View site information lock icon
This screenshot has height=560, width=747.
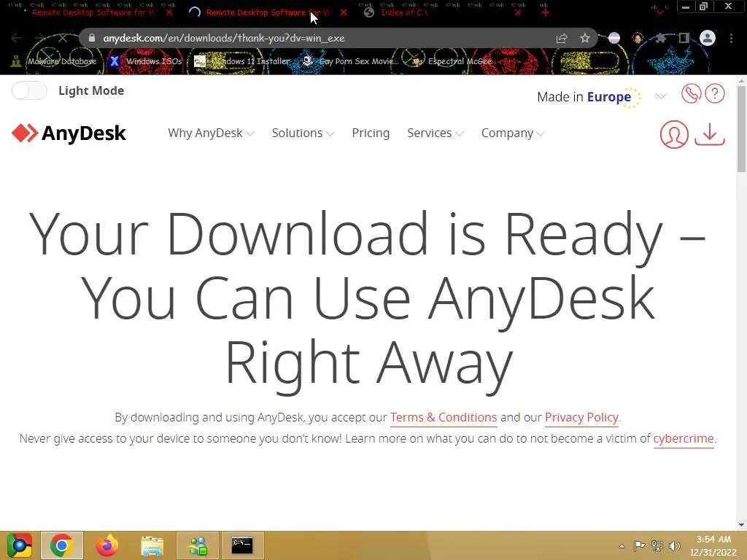tap(92, 38)
